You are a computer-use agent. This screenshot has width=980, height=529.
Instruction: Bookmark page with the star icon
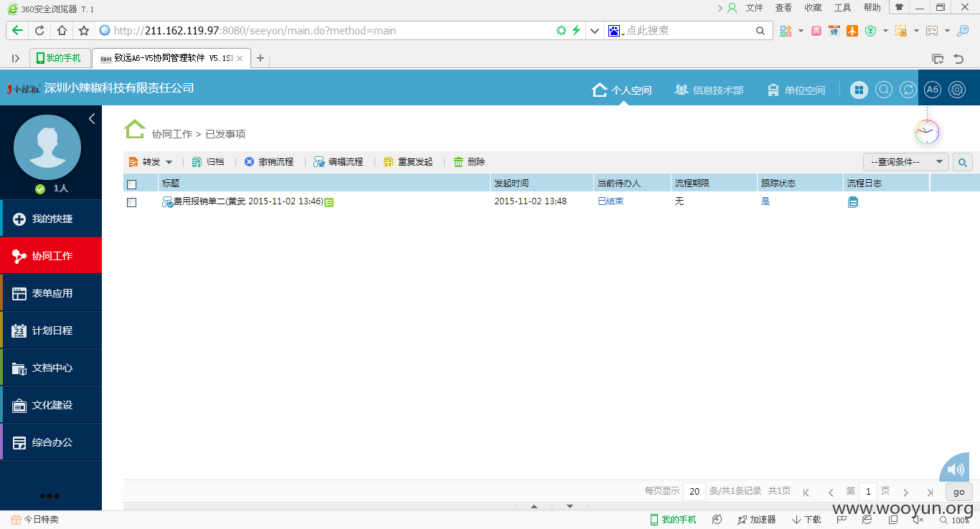(84, 31)
